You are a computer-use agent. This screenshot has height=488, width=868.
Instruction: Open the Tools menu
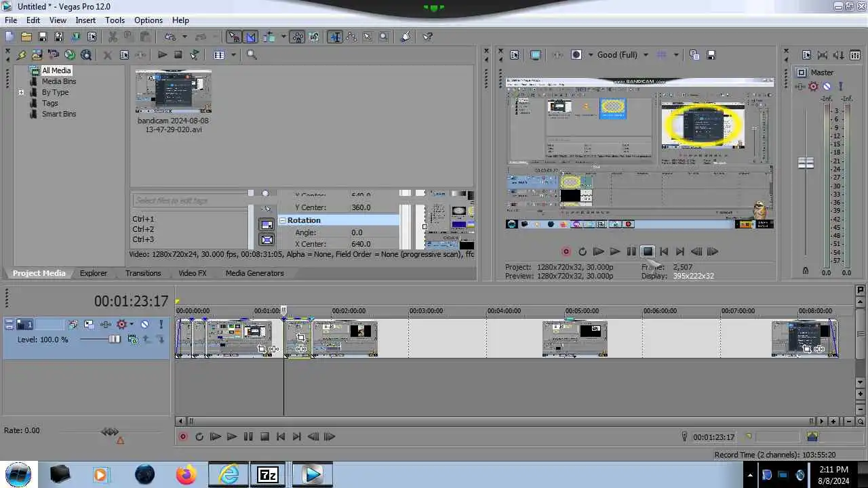pos(115,20)
